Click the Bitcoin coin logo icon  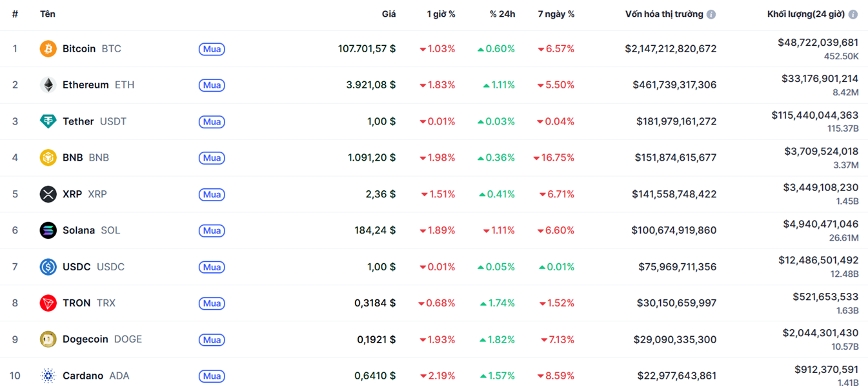48,48
